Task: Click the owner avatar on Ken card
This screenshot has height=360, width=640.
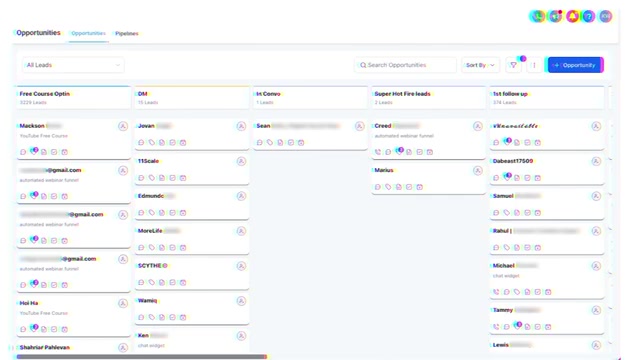Action: tap(241, 336)
